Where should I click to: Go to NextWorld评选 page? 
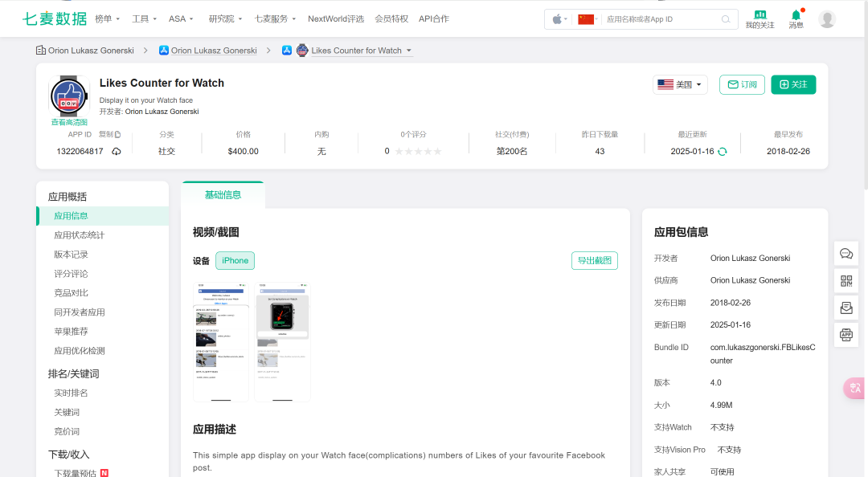coord(336,18)
